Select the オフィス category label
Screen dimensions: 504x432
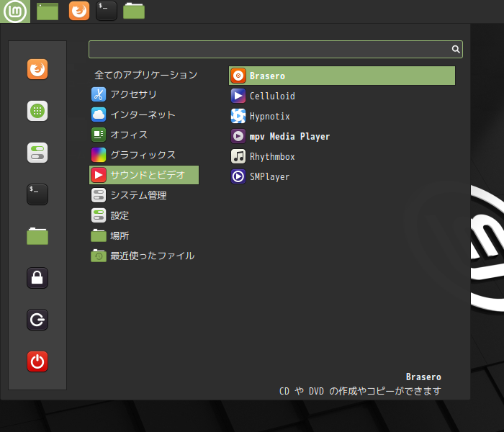click(x=129, y=135)
